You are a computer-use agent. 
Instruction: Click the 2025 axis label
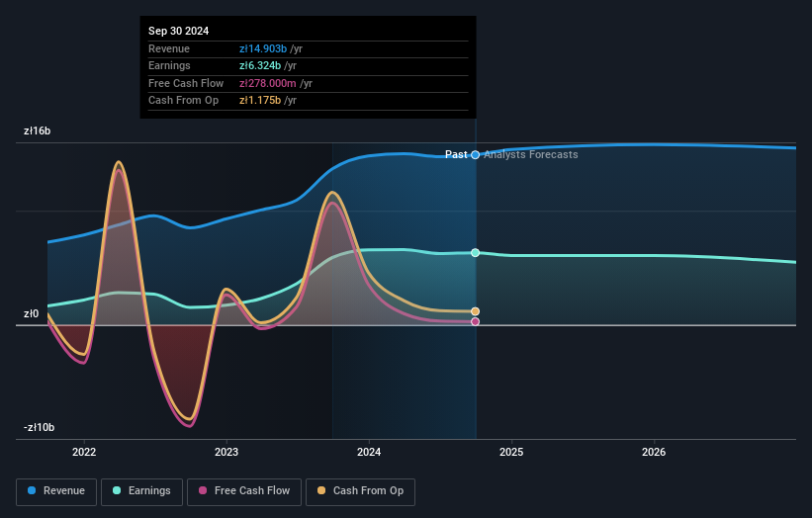pyautogui.click(x=511, y=452)
